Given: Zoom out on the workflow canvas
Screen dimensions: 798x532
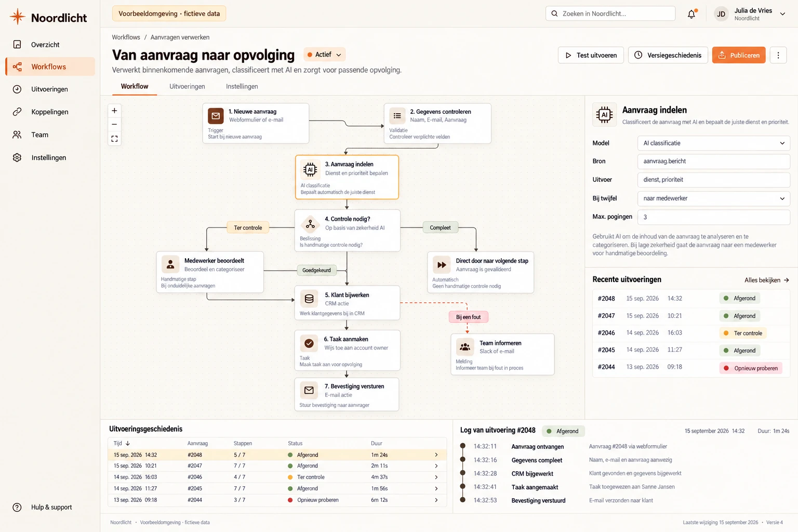Looking at the screenshot, I should pos(114,124).
